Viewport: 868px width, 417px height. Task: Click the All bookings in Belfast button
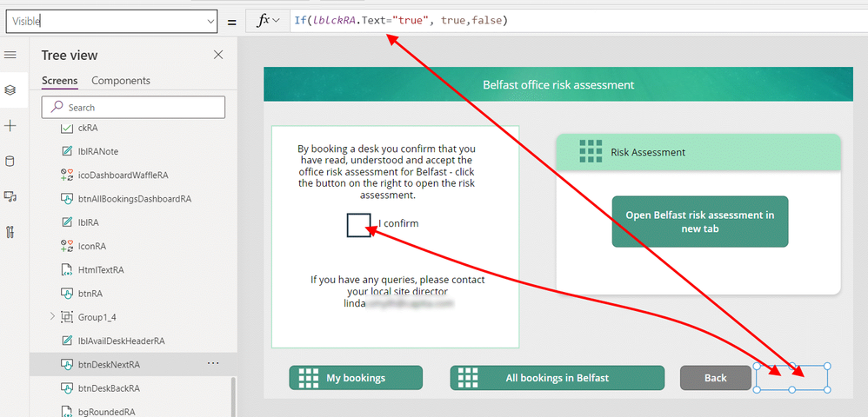(557, 378)
